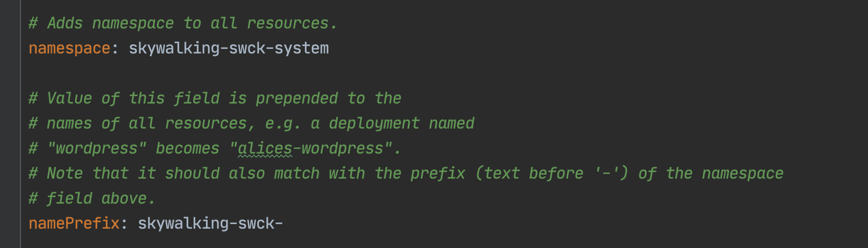868x248 pixels.
Task: Click the gutter beside the namePrefix line
Action: (x=10, y=223)
